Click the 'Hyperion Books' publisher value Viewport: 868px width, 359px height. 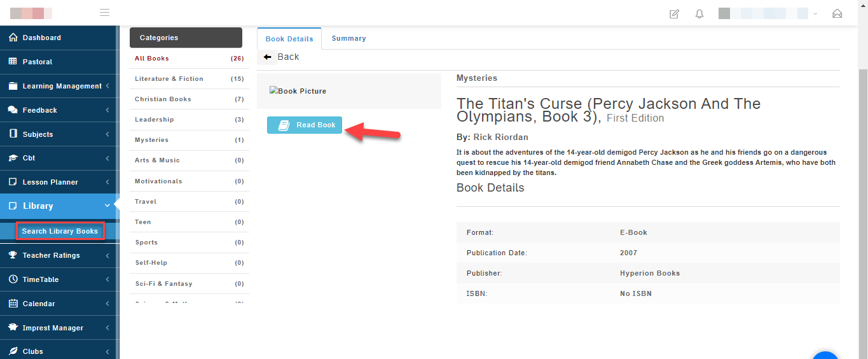tap(650, 273)
